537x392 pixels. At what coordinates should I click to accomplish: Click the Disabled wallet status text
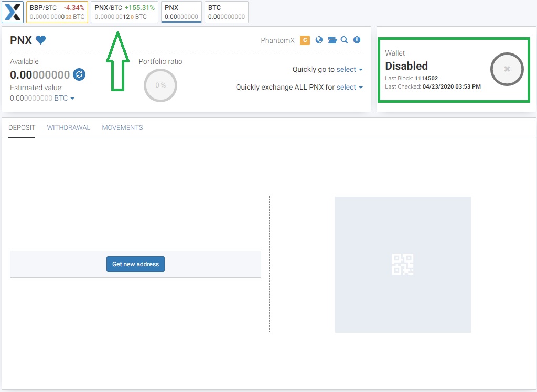coord(406,66)
